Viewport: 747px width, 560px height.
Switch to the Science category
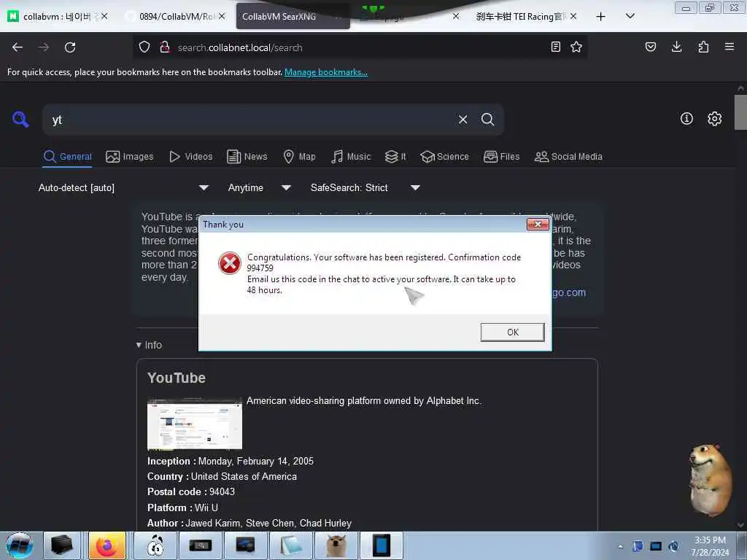444,157
